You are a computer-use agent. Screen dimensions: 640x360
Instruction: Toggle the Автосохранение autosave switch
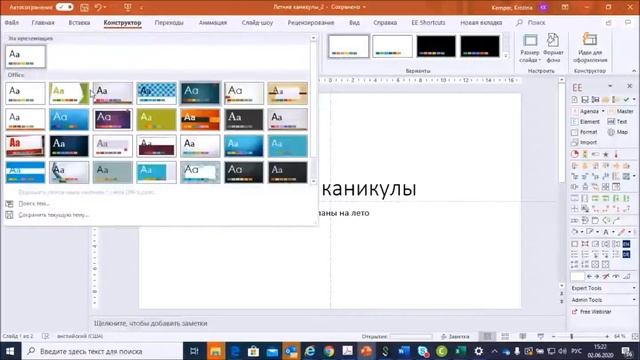[64, 7]
